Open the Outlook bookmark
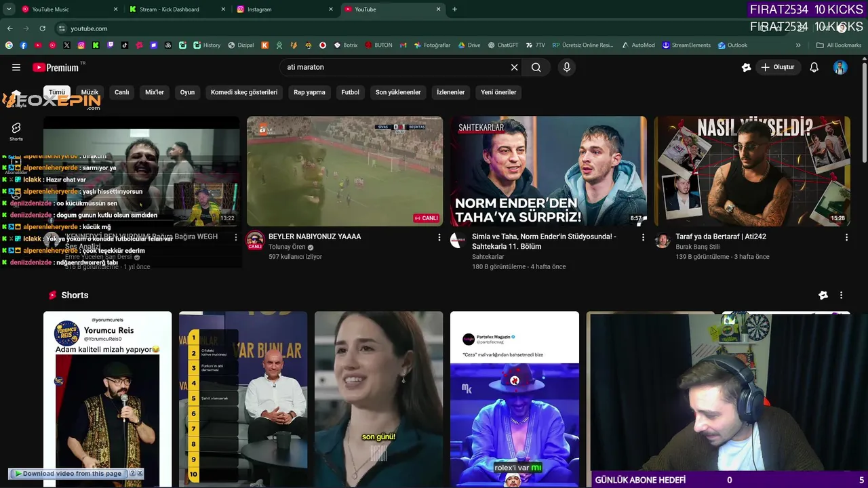This screenshot has height=488, width=868. pyautogui.click(x=732, y=45)
